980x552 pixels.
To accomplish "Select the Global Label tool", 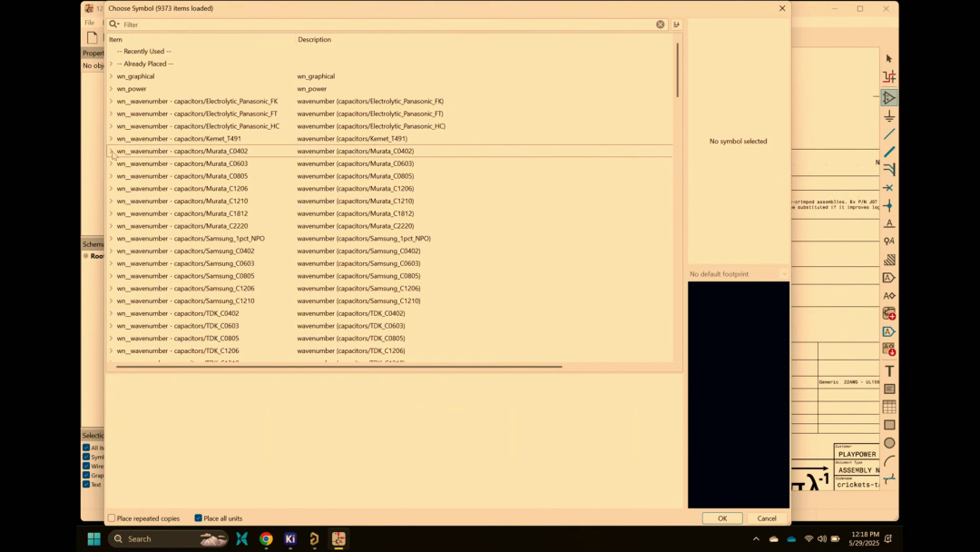I will [x=888, y=278].
